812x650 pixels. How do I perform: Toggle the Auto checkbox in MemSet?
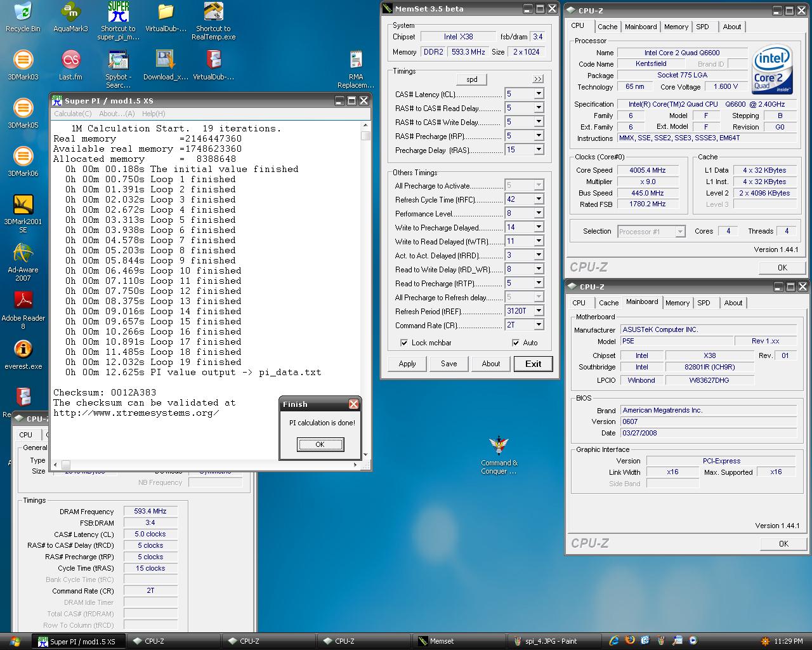coord(516,343)
